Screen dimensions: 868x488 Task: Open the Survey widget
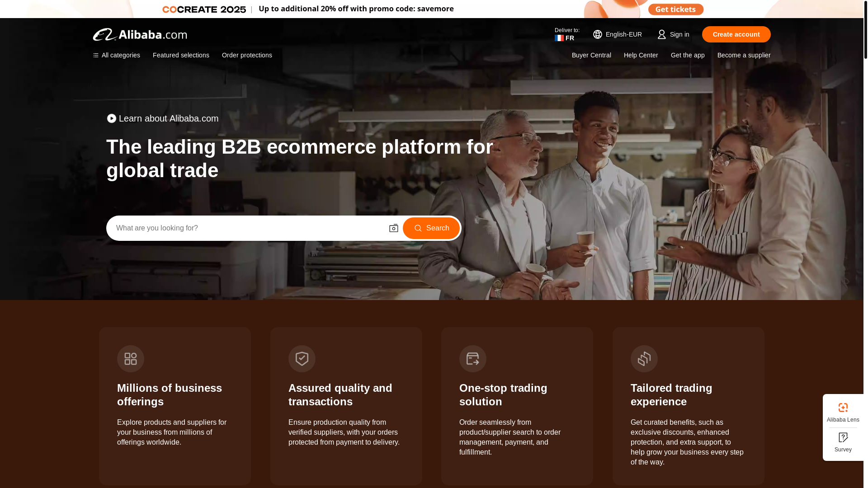(843, 442)
